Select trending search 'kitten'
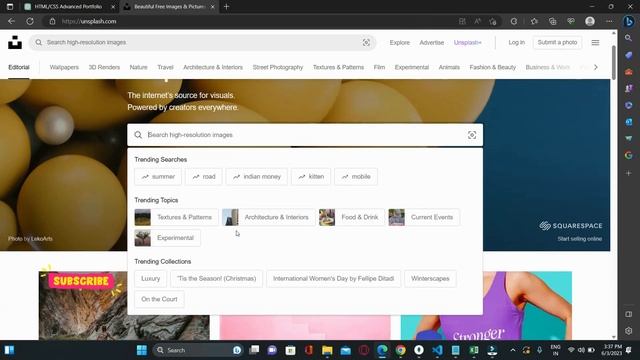 click(x=311, y=177)
